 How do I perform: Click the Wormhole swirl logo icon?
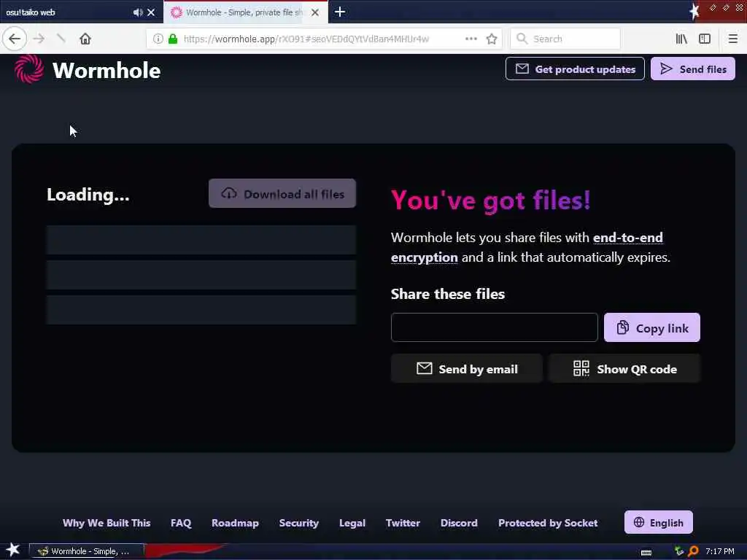(x=29, y=69)
